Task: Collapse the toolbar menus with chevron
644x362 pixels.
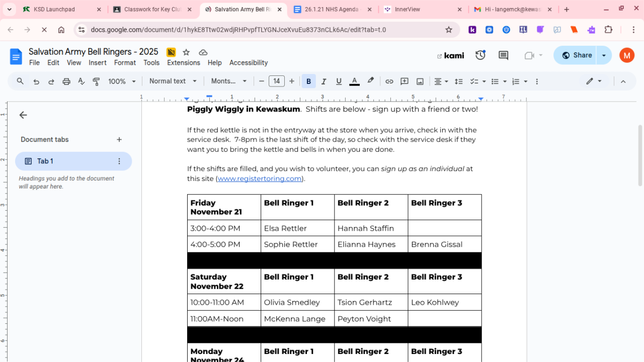Action: tap(623, 81)
